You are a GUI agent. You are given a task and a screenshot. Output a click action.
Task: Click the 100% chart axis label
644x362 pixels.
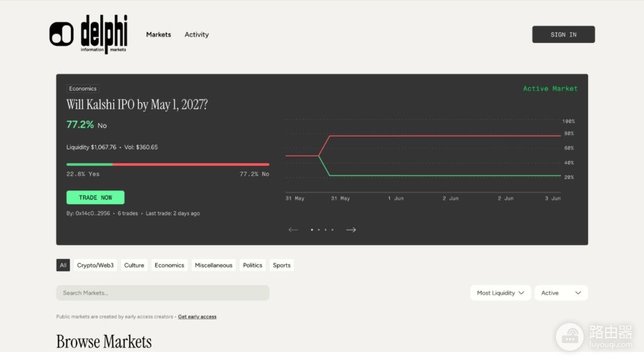point(569,121)
